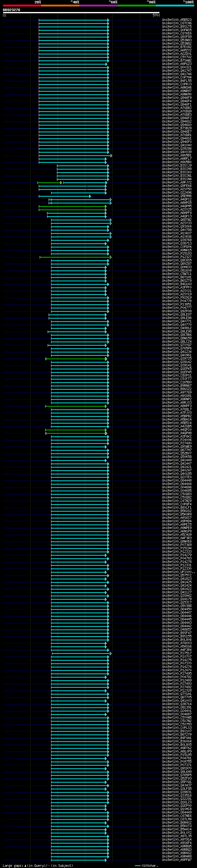The width and height of the screenshot is (197, 868).
Task: Select UniRef100_B6RAX2 label
Action: (177, 823)
